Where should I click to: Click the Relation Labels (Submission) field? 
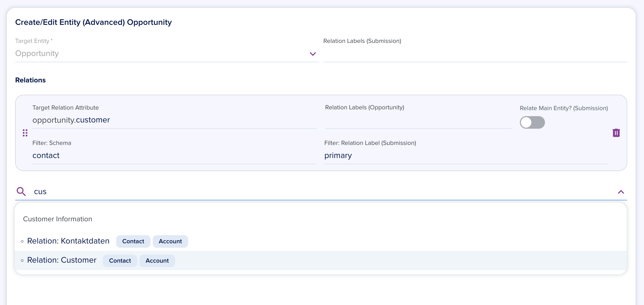click(475, 54)
